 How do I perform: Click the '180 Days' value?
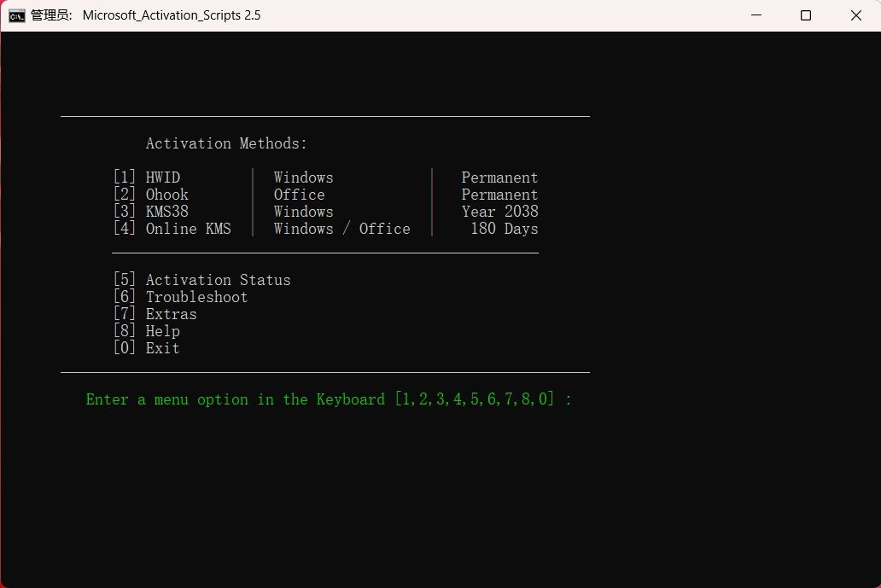[x=504, y=229]
